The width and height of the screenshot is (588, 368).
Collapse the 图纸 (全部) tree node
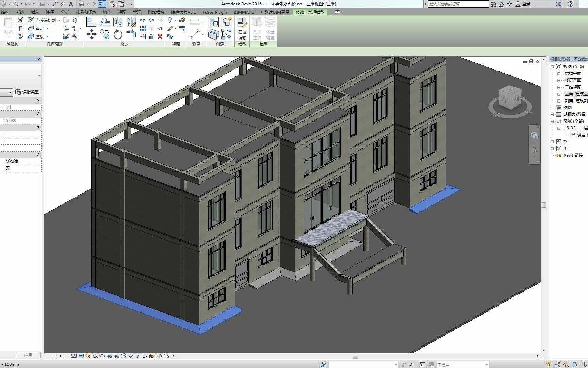(x=552, y=121)
